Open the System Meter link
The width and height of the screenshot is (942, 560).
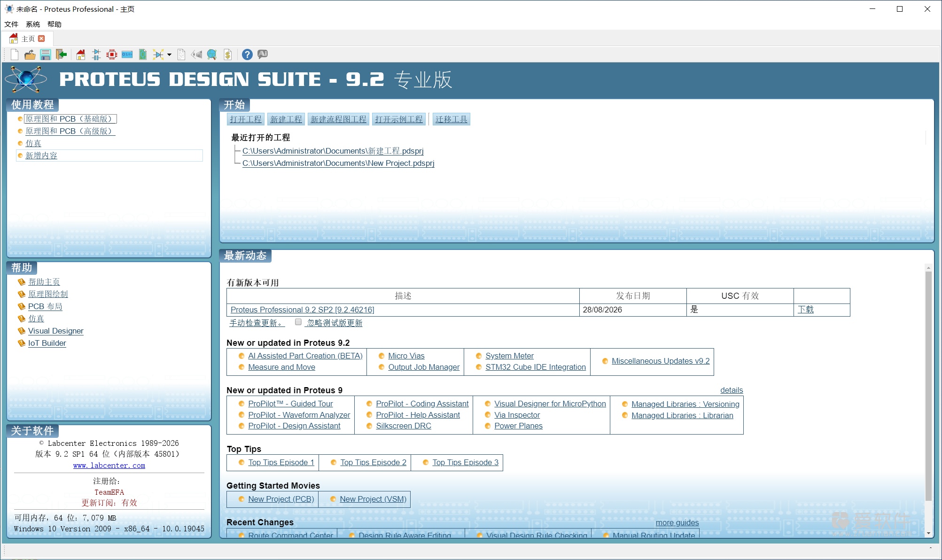510,356
